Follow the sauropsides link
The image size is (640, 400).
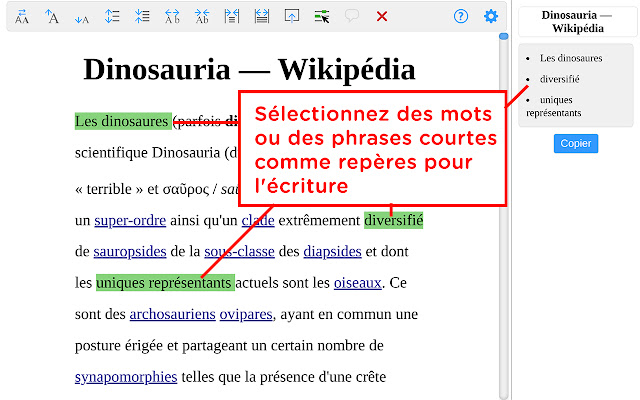pos(130,252)
